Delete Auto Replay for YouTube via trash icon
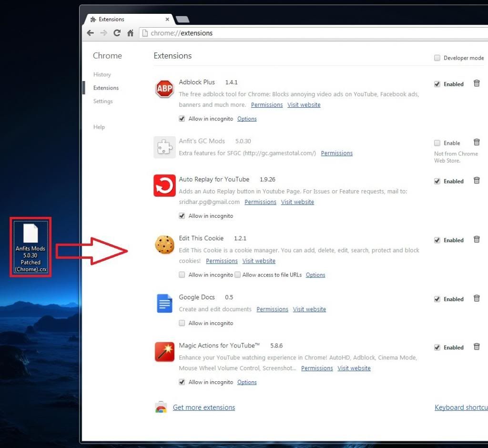 tap(477, 180)
